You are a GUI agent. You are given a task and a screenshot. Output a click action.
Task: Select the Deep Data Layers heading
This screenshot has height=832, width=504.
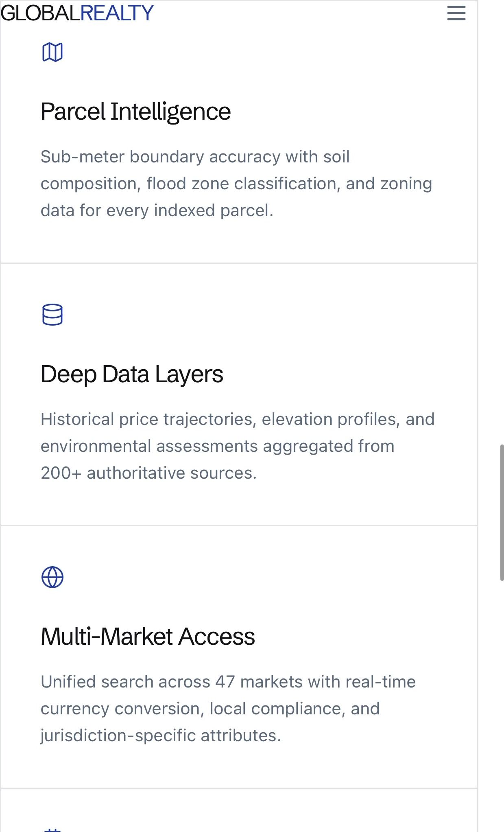click(x=132, y=374)
